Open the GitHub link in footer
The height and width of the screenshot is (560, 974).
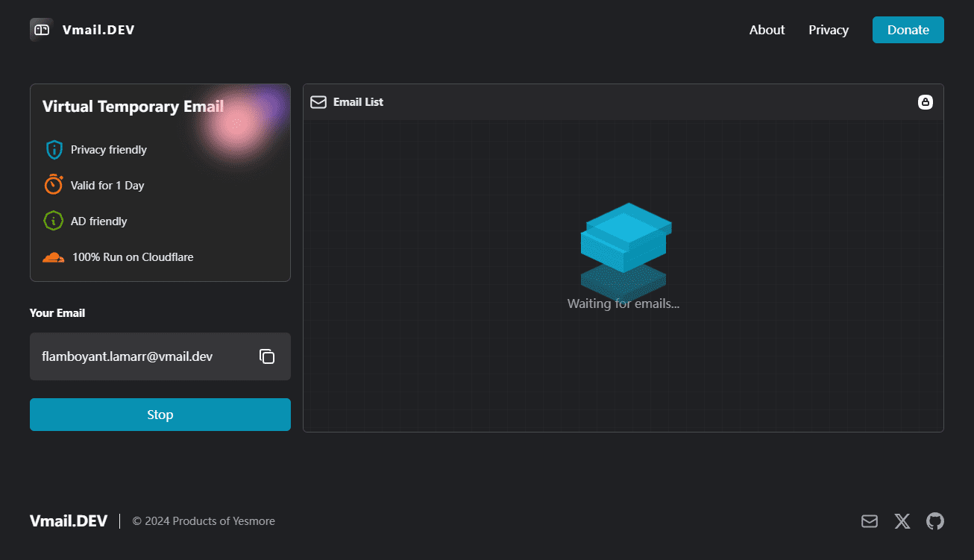pos(934,521)
